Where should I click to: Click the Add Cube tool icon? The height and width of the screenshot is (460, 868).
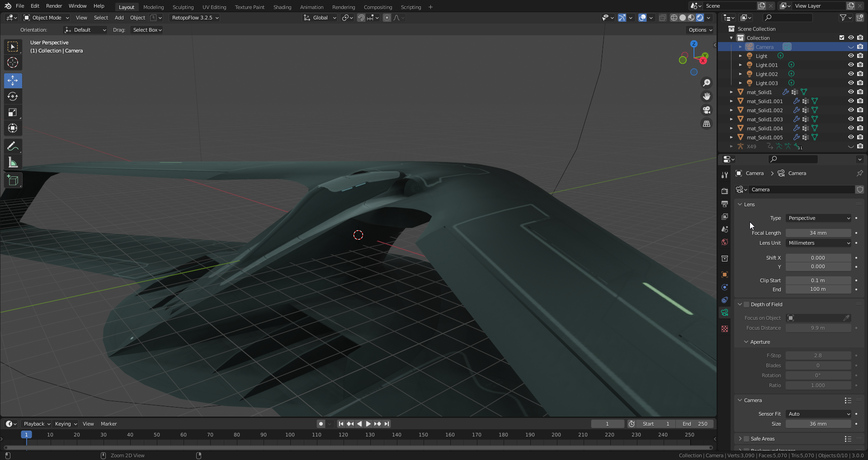(x=13, y=180)
